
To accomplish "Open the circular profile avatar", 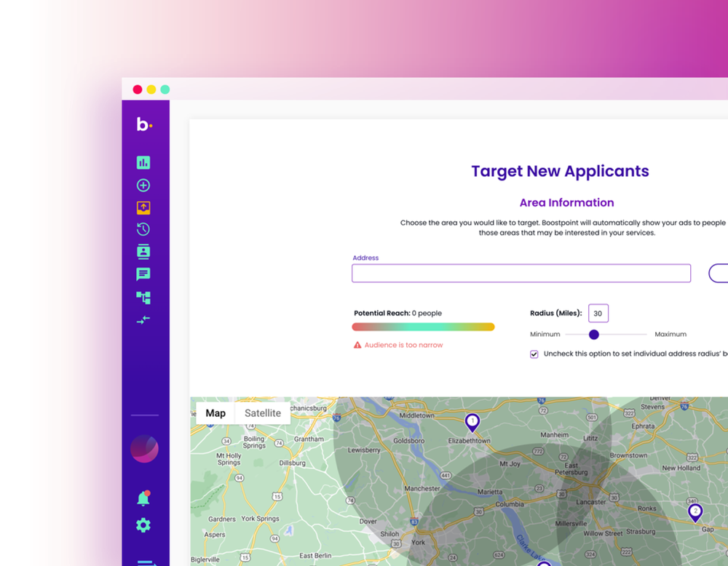I will click(143, 449).
